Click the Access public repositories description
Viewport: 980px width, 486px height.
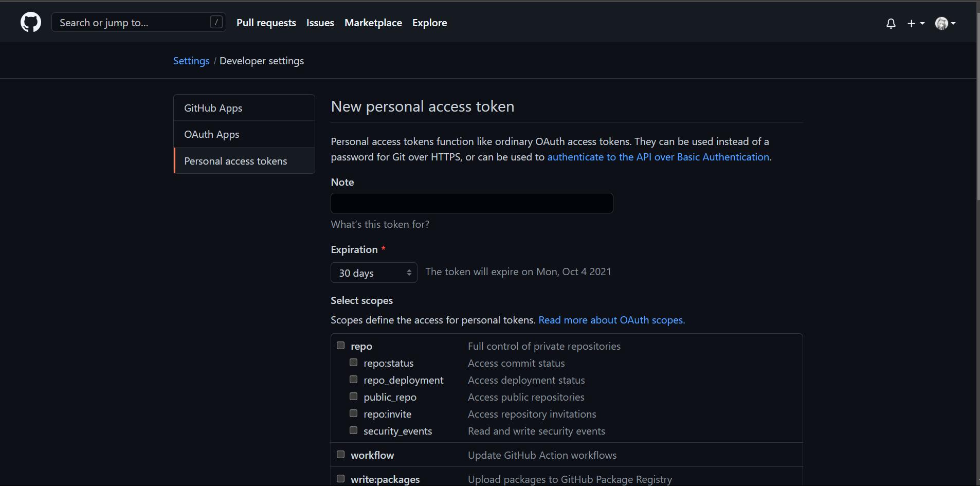click(526, 397)
